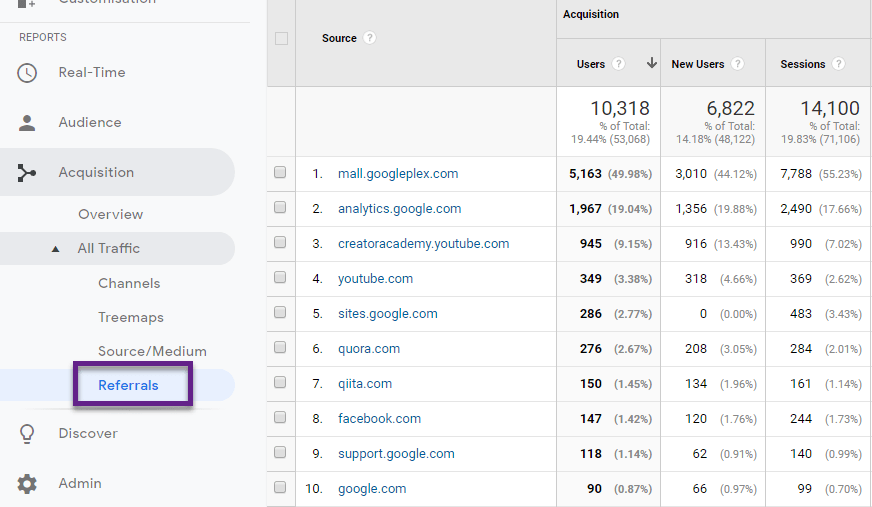
Task: Open creatoracademy.youtube.com source link
Action: click(x=423, y=243)
